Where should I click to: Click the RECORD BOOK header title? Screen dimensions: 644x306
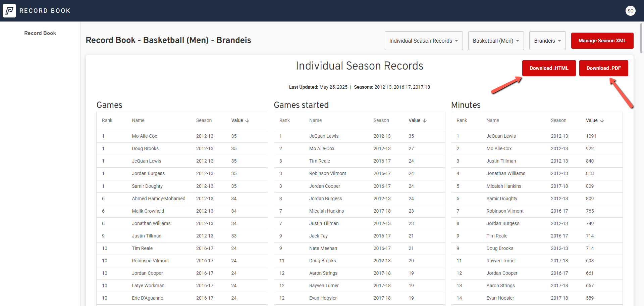45,11
